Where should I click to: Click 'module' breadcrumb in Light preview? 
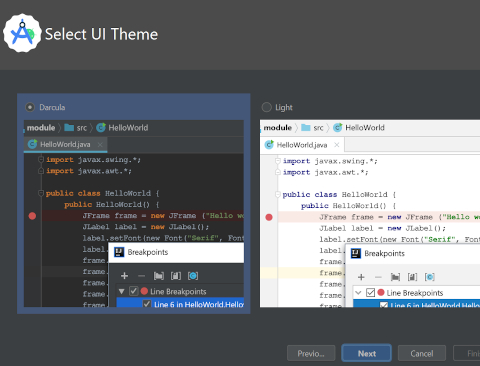278,128
